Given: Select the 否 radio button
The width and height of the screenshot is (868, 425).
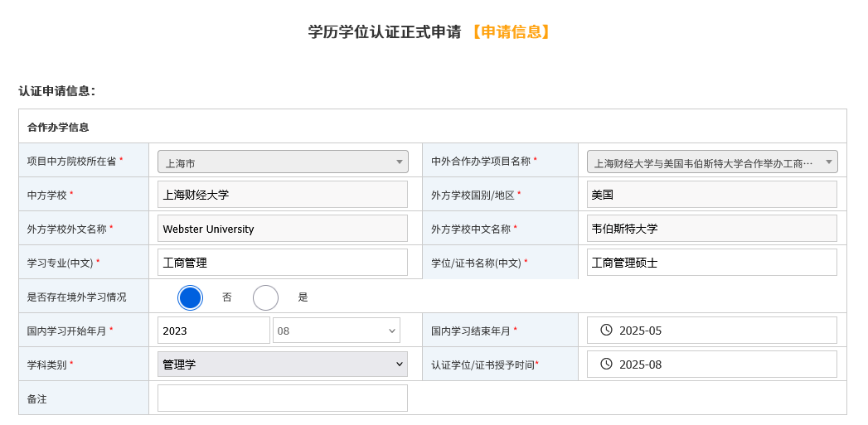Looking at the screenshot, I should point(191,297).
